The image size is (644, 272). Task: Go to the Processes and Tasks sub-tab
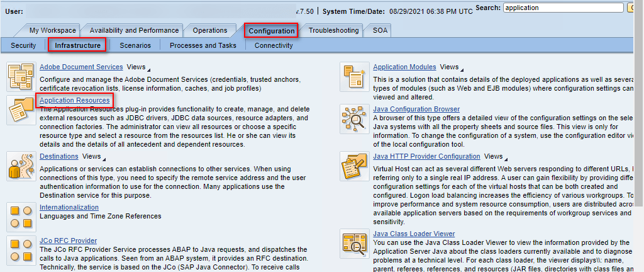click(x=203, y=45)
